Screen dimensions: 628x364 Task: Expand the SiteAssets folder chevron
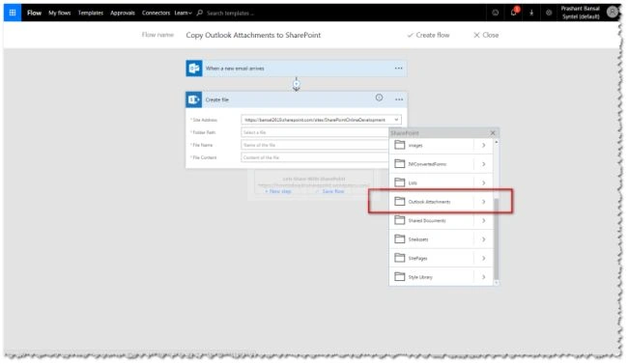pos(483,239)
